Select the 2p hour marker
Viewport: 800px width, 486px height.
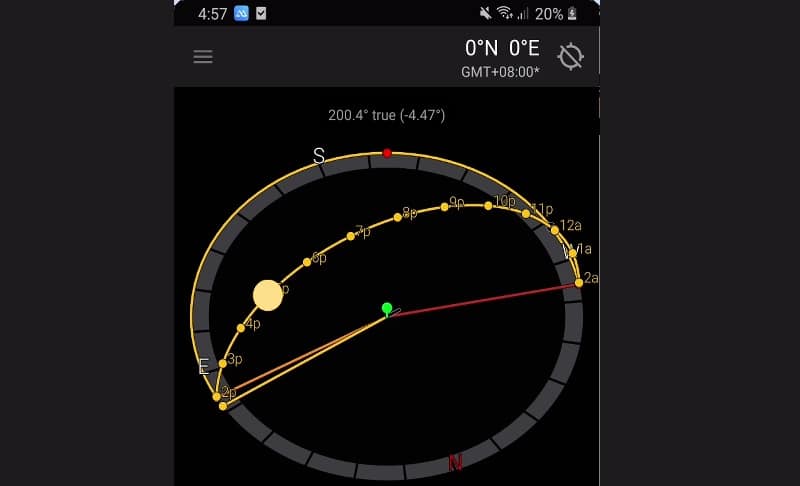point(217,396)
